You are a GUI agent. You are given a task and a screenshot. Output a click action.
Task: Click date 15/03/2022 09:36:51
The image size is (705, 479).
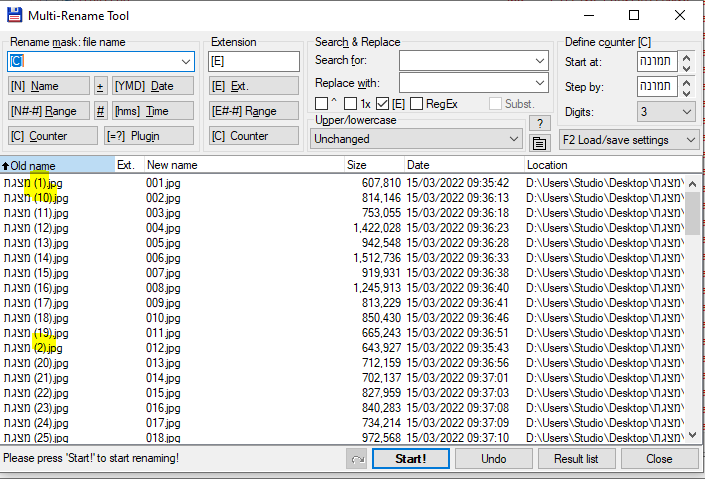pyautogui.click(x=458, y=333)
